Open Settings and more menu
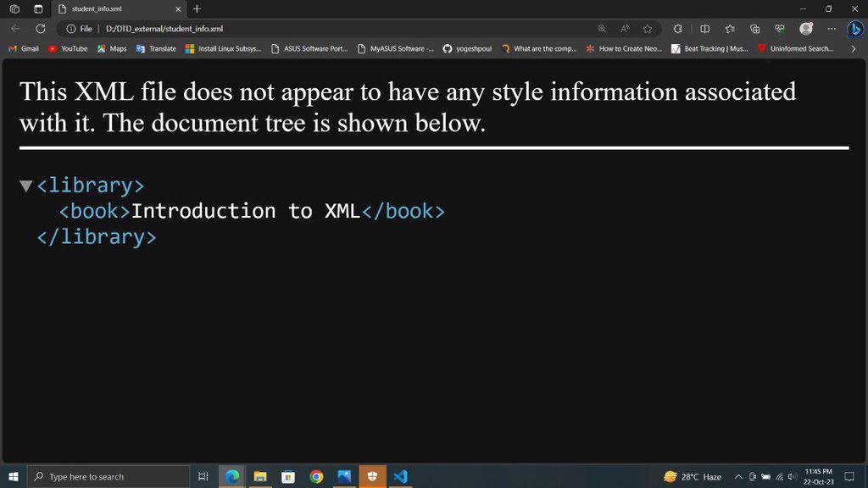868x488 pixels. pyautogui.click(x=832, y=29)
